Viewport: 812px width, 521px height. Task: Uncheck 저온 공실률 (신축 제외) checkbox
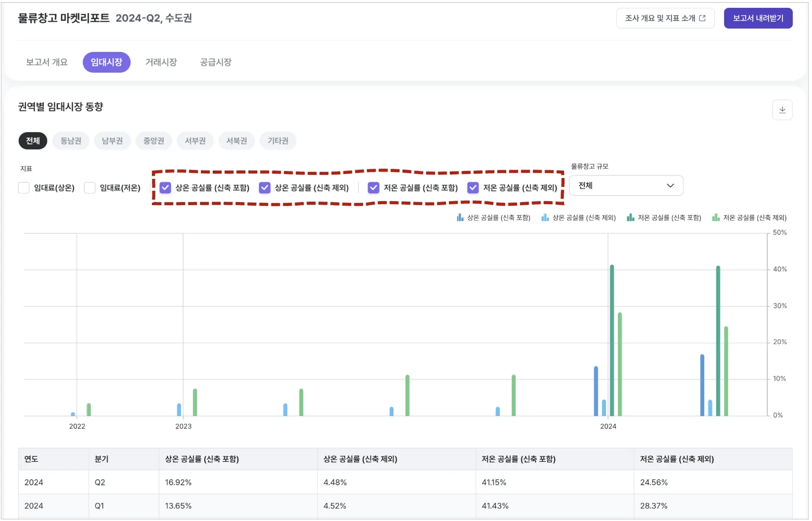pyautogui.click(x=474, y=188)
